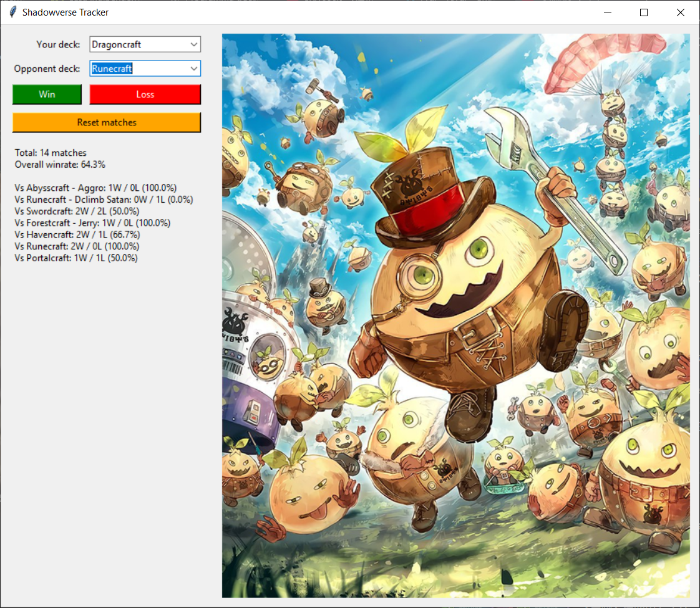Select the 'Vs Forestcraft - Jerry' stats line
The width and height of the screenshot is (700, 608).
[x=92, y=222]
